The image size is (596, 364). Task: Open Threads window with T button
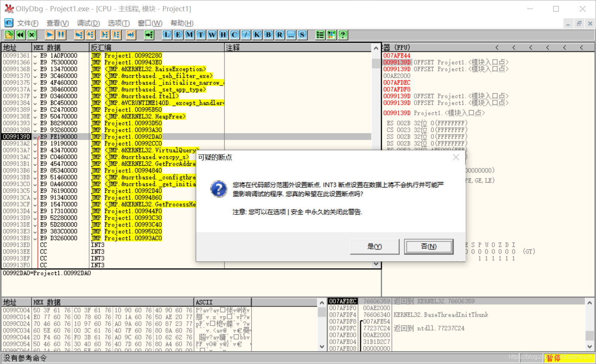[x=201, y=35]
